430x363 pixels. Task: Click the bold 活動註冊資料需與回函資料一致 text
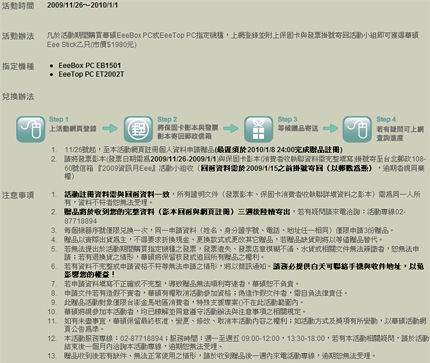click(x=117, y=194)
